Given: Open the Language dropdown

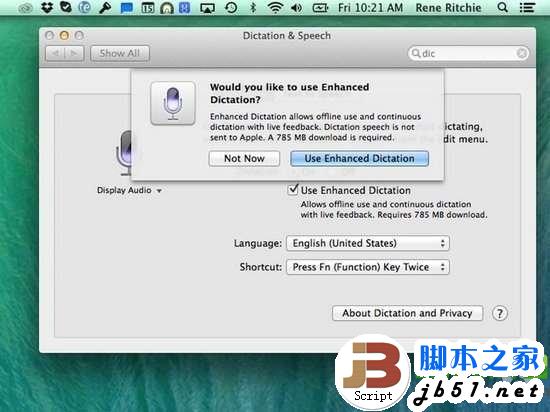Looking at the screenshot, I should [368, 243].
